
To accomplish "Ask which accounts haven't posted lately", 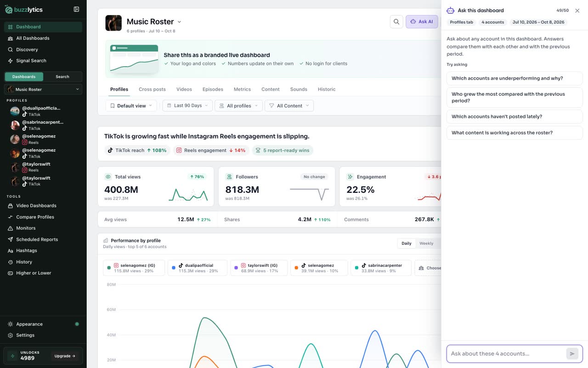I will click(x=514, y=116).
